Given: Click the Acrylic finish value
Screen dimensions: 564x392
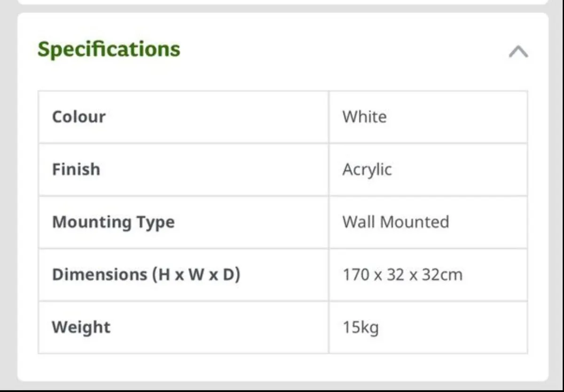Looking at the screenshot, I should tap(367, 169).
